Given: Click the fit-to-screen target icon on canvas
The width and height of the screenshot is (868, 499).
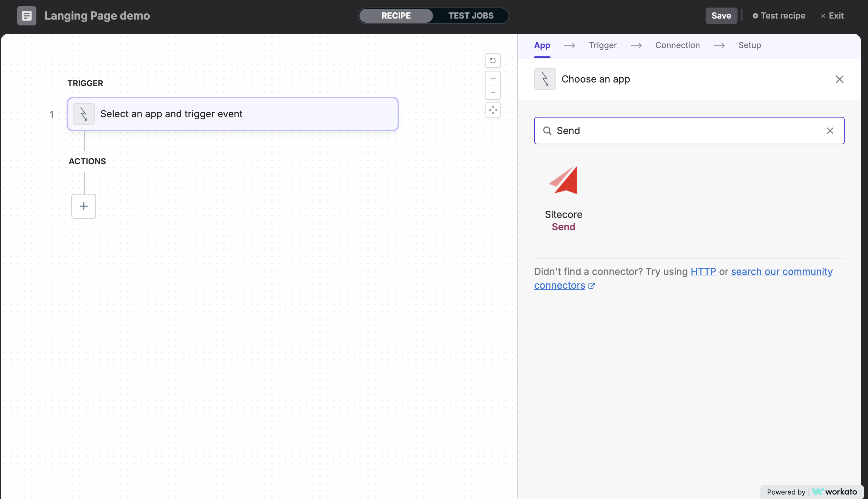Looking at the screenshot, I should [493, 110].
